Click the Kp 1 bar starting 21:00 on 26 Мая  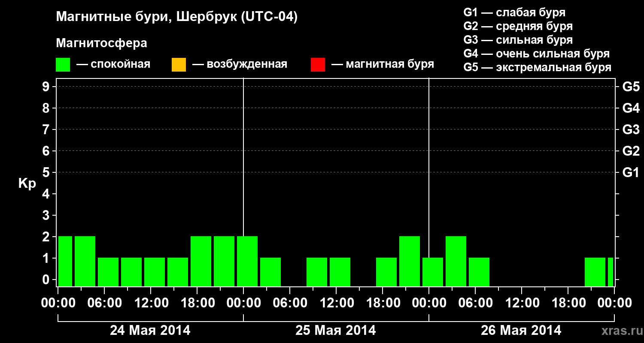pos(595,272)
